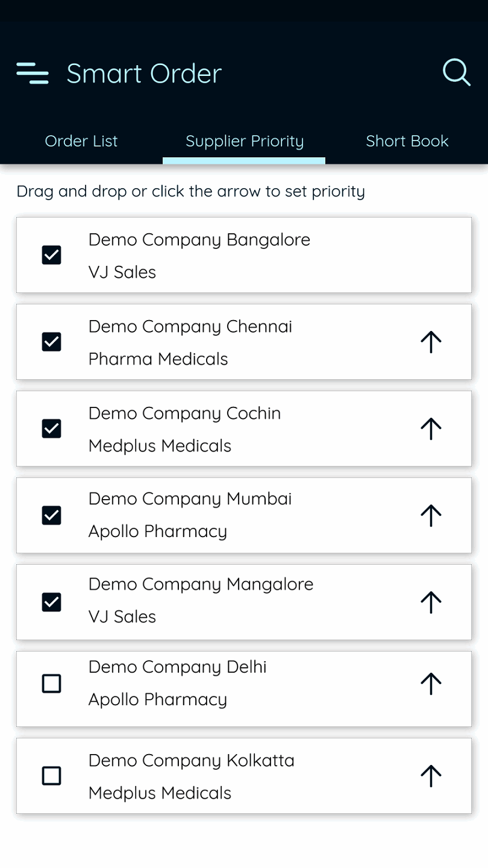Viewport: 488px width, 868px height.
Task: Raise Demo Company Delhi priority with arrow
Action: 431,684
